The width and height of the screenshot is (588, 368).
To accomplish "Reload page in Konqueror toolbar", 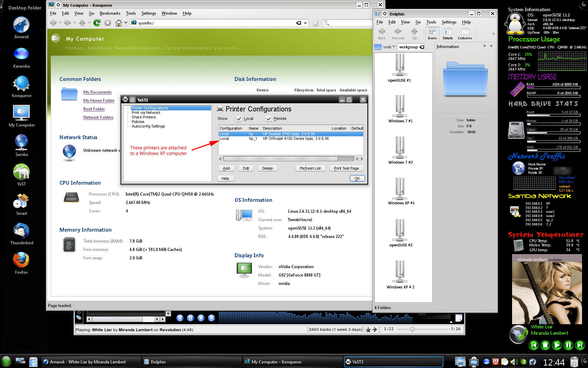I will pyautogui.click(x=97, y=23).
